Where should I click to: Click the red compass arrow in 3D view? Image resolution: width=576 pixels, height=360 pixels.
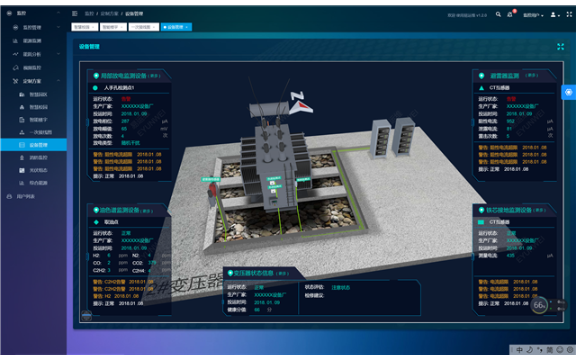[x=301, y=107]
